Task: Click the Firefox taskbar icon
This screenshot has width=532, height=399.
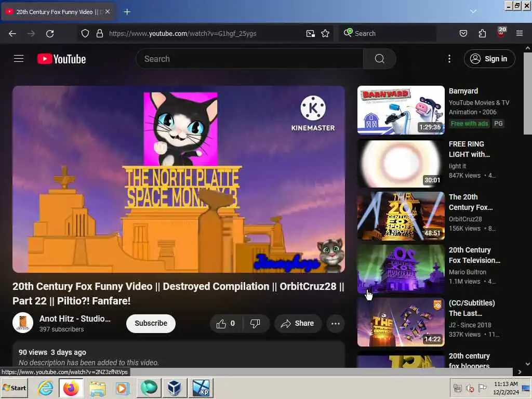Action: [x=71, y=388]
